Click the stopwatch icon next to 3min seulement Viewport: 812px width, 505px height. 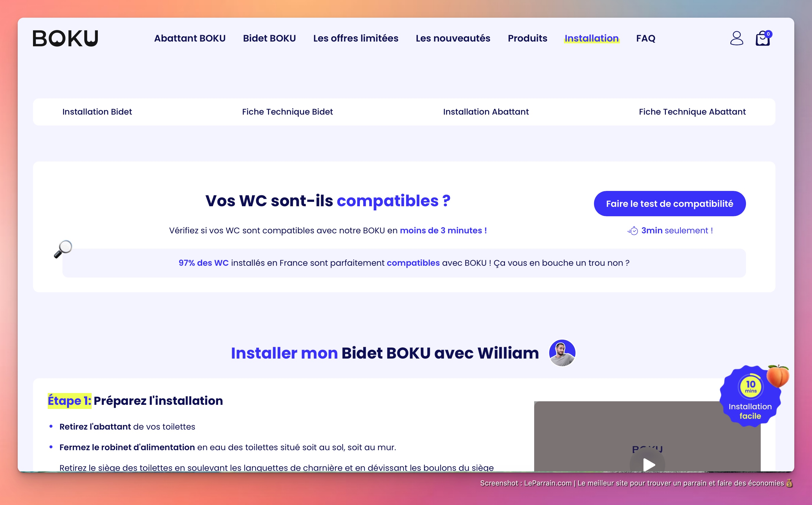click(x=633, y=230)
